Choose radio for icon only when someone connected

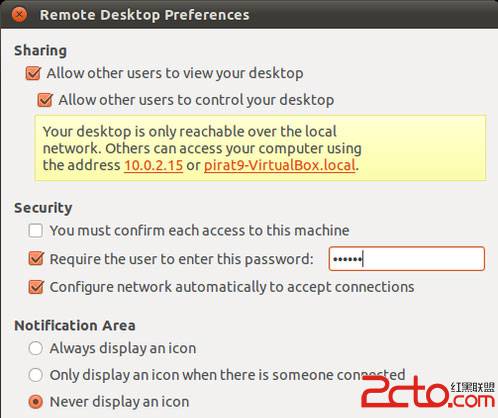(x=35, y=375)
